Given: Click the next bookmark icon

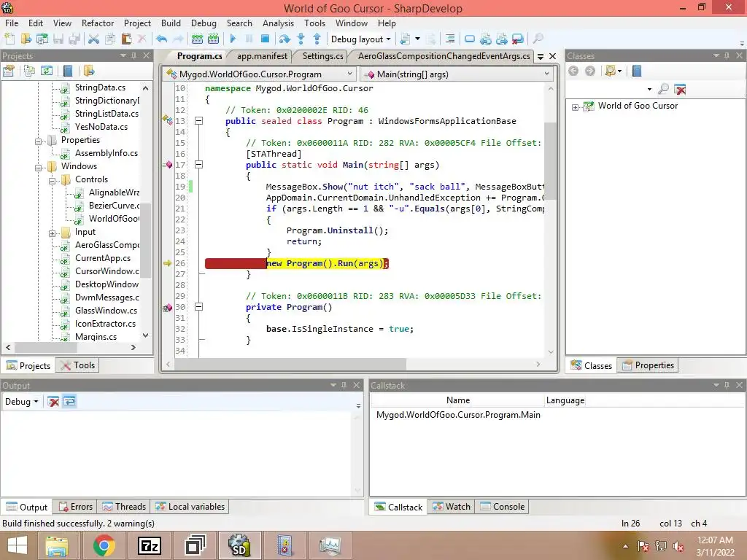Looking at the screenshot, I should (x=502, y=39).
